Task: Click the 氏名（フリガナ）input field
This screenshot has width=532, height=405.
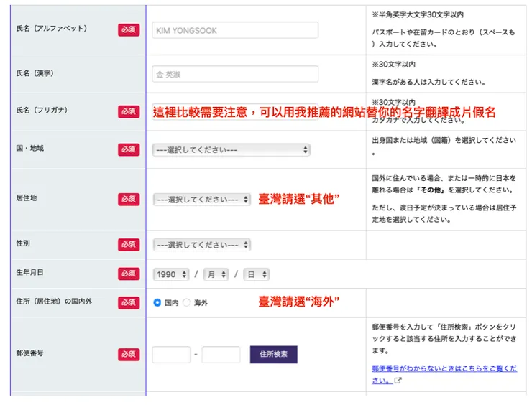Action: pyautogui.click(x=235, y=112)
